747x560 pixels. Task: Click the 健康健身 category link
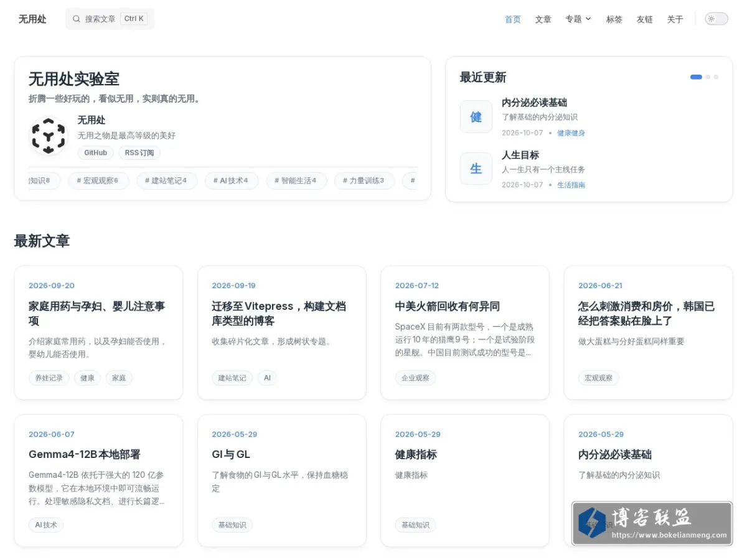pyautogui.click(x=571, y=133)
